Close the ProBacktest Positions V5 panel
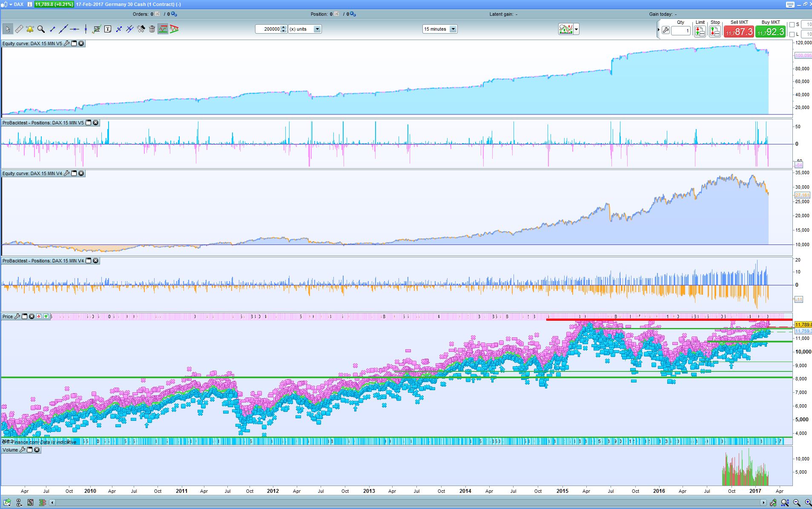The height and width of the screenshot is (509, 812). click(96, 123)
